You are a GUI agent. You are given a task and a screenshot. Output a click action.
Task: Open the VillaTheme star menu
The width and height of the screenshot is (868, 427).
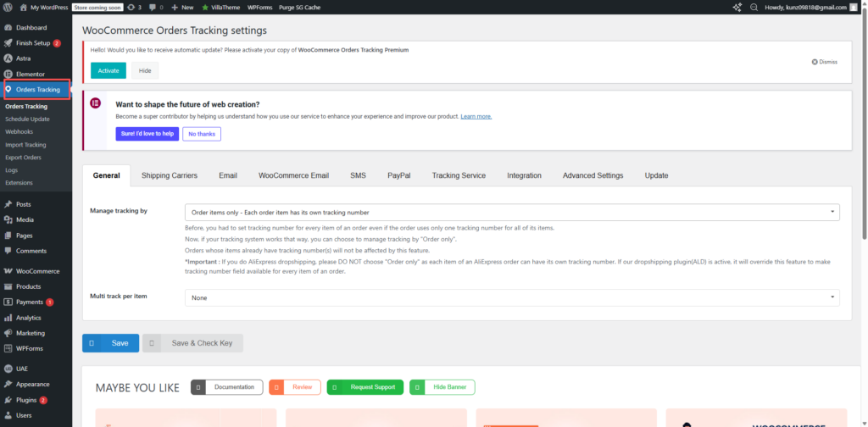pos(221,8)
